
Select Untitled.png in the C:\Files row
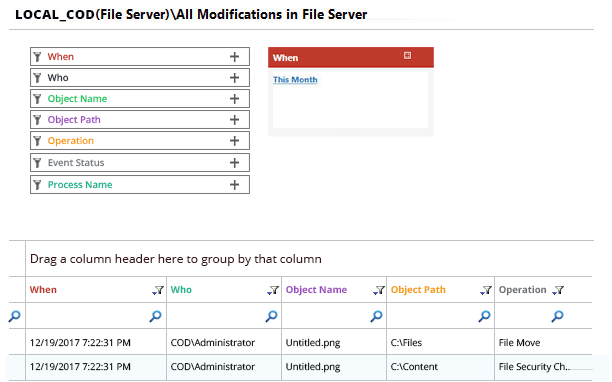click(x=334, y=342)
